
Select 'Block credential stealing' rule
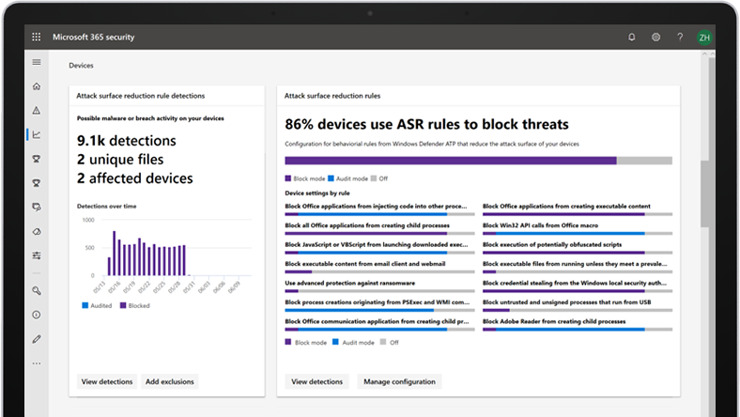[x=575, y=283]
